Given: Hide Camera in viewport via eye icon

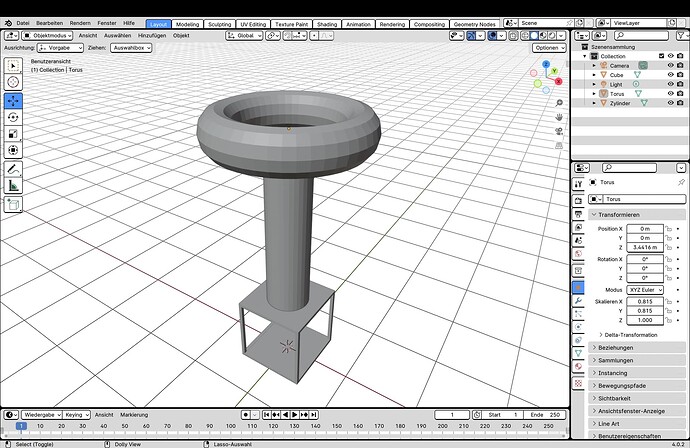Looking at the screenshot, I should point(671,65).
